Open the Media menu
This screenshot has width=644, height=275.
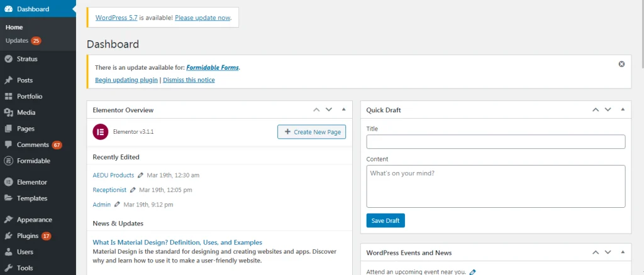coord(26,112)
